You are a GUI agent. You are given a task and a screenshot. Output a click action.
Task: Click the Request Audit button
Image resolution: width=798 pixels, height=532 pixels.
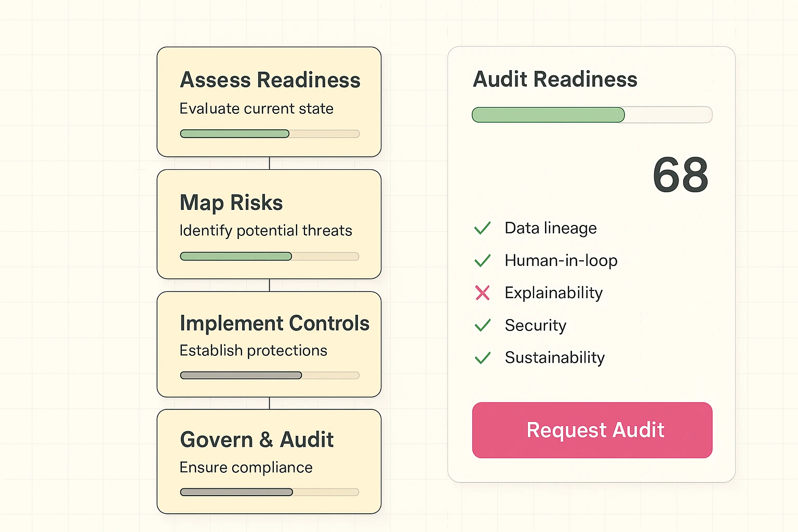pyautogui.click(x=592, y=430)
